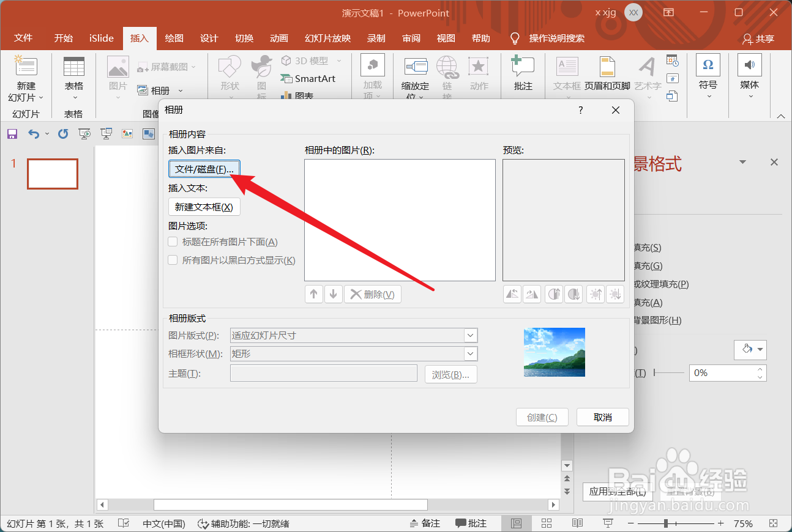
Task: Click the transparency slider in format pane
Action: 669,372
